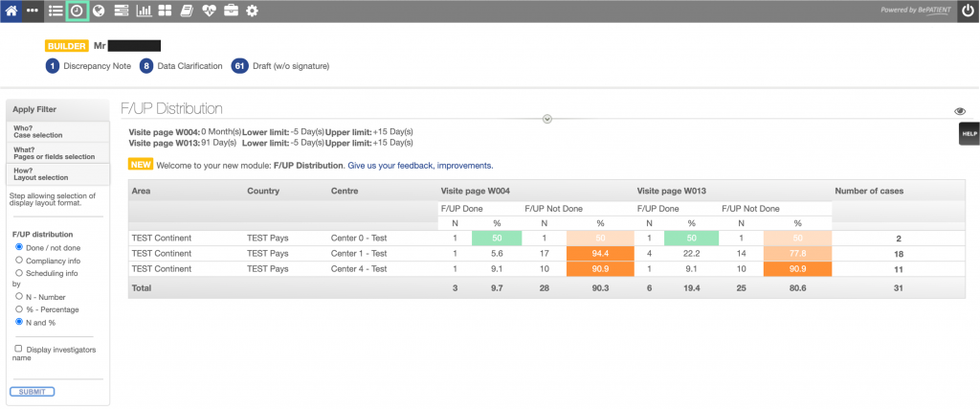The width and height of the screenshot is (980, 410).
Task: Follow Give us your feedback link
Action: point(421,166)
